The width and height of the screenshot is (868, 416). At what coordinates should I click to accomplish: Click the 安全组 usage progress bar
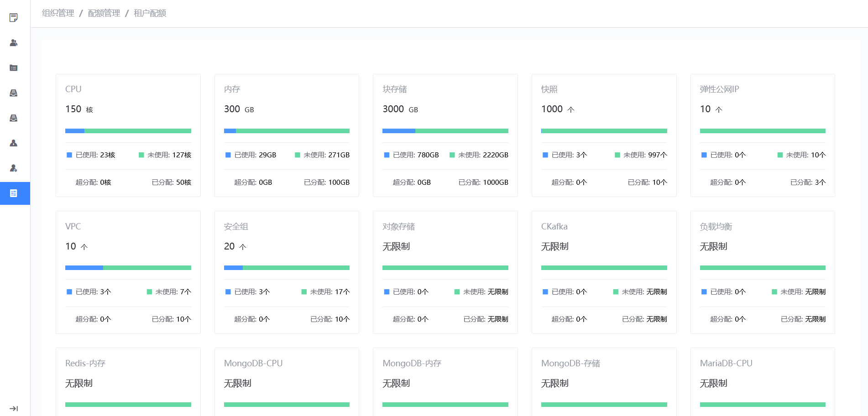(287, 268)
